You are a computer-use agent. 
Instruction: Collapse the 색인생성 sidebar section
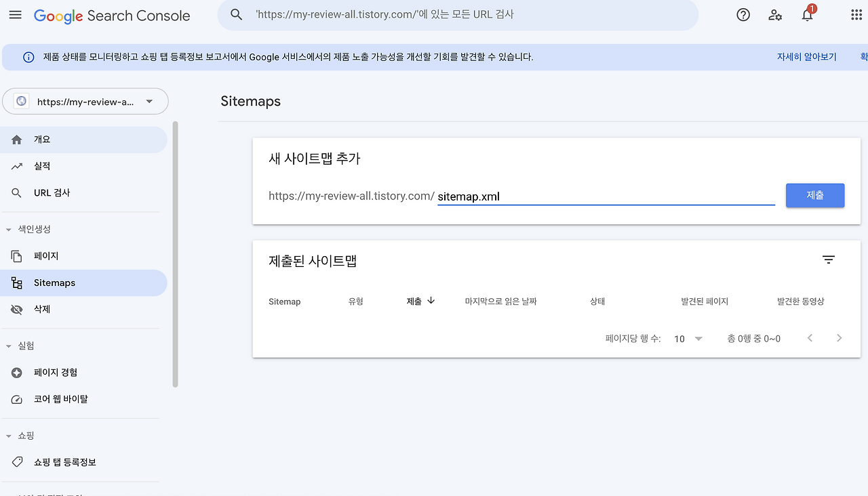point(8,228)
